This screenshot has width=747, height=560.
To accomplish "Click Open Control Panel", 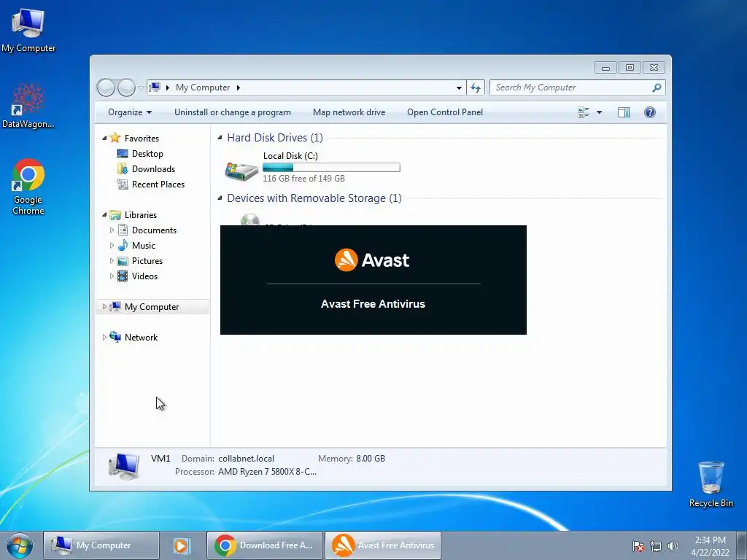I will 445,112.
